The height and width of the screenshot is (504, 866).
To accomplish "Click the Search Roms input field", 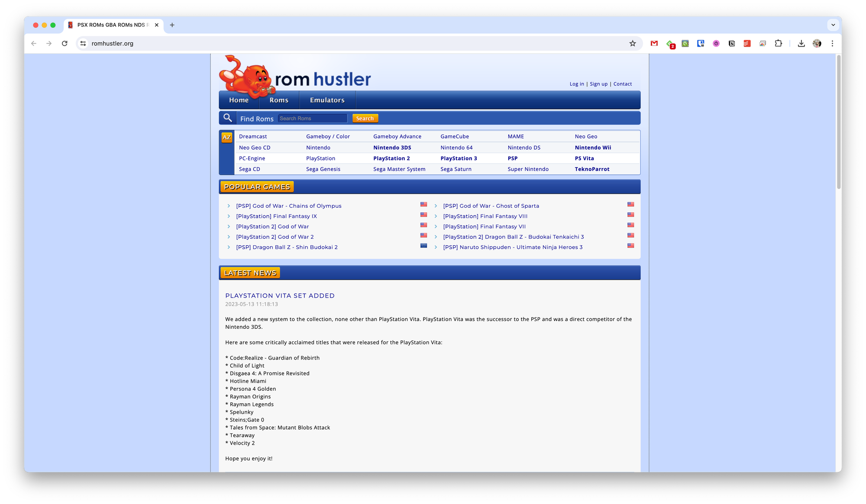I will [313, 118].
